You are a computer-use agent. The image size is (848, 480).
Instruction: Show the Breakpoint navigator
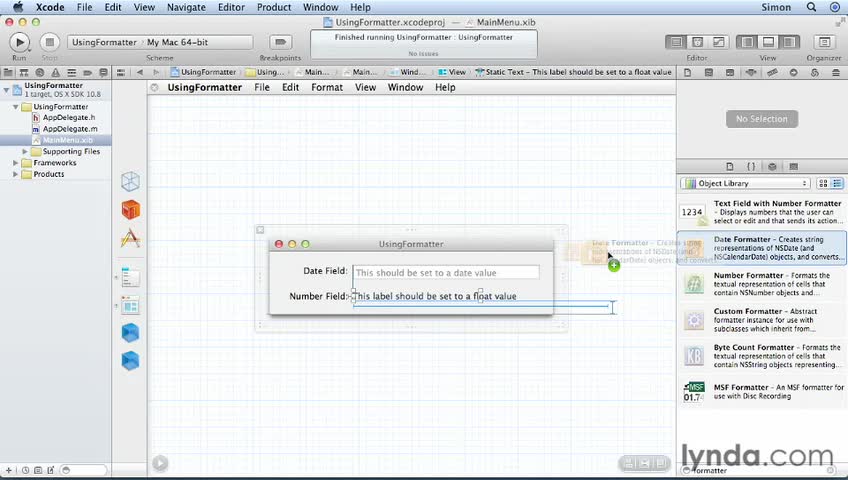[x=87, y=72]
